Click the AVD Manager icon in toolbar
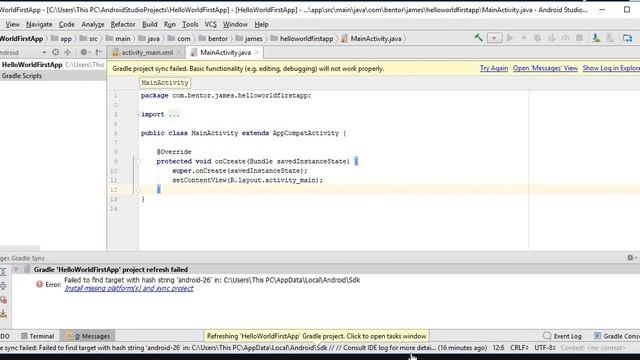The height and width of the screenshot is (360, 640). pyautogui.click(x=596, y=38)
